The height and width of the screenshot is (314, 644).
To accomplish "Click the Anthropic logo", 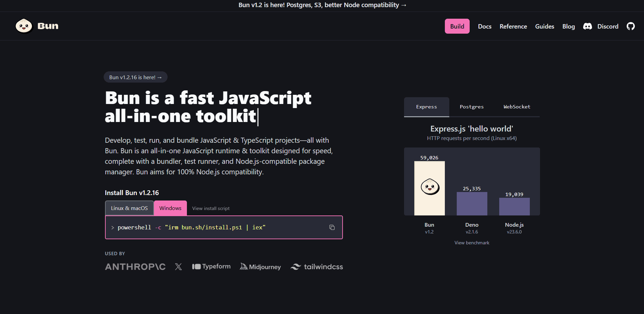I will tap(135, 267).
